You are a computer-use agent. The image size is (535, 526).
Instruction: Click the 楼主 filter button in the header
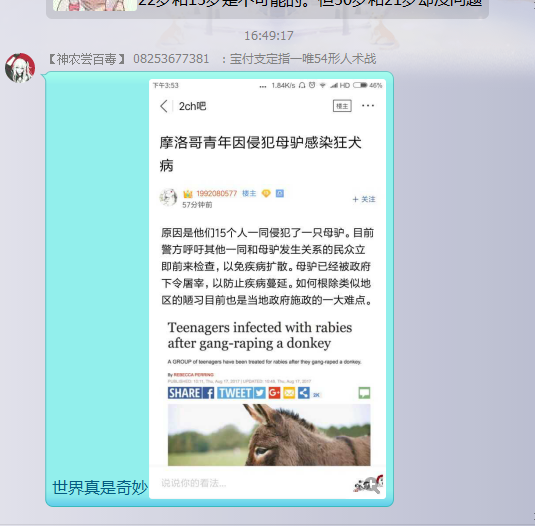342,106
